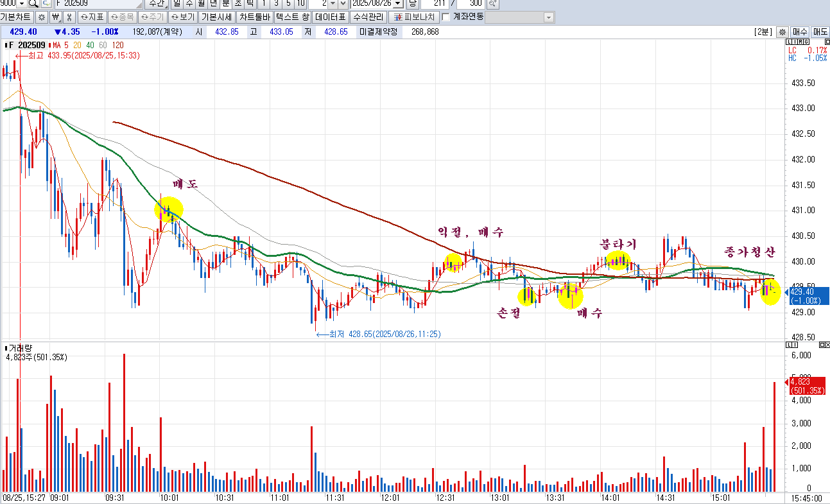Viewport: 830px width, 504px height.
Task: Expand the 계좌연동 account combo box
Action: click(521, 17)
